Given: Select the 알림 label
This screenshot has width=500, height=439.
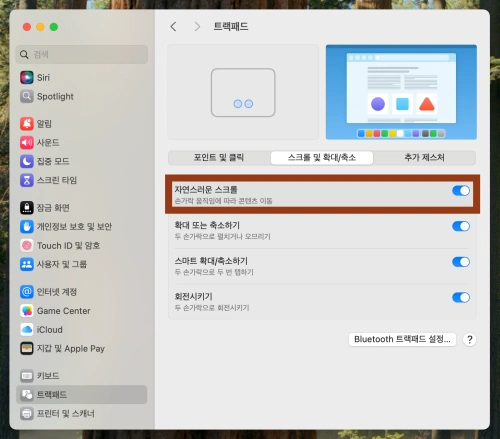Looking at the screenshot, I should tap(44, 124).
